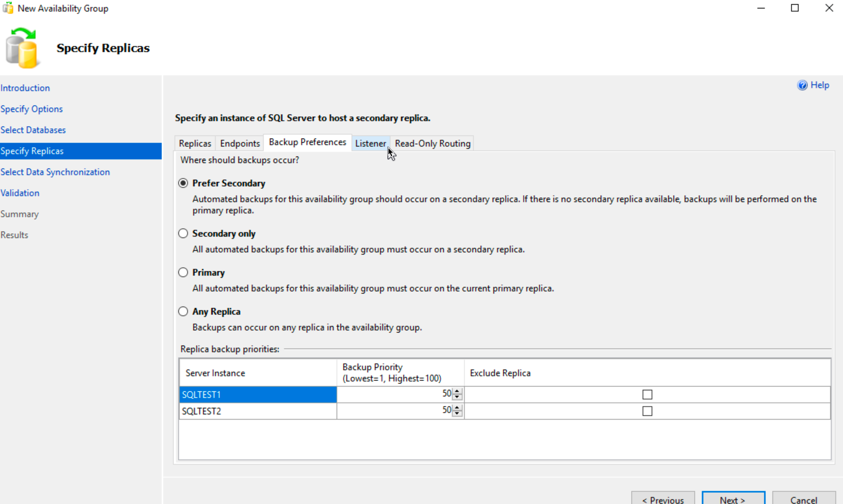Viewport: 843px width, 504px height.
Task: Click the Results step in sidebar
Action: [14, 235]
